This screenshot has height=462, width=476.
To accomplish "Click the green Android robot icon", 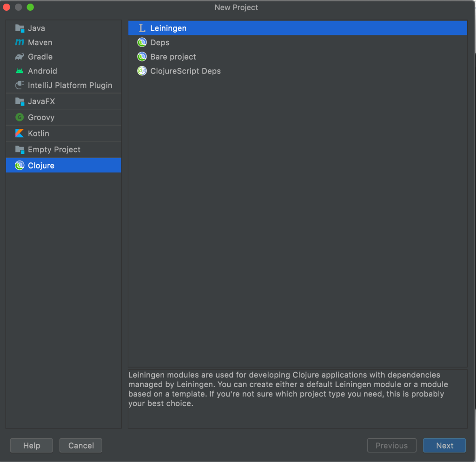I will pos(20,71).
